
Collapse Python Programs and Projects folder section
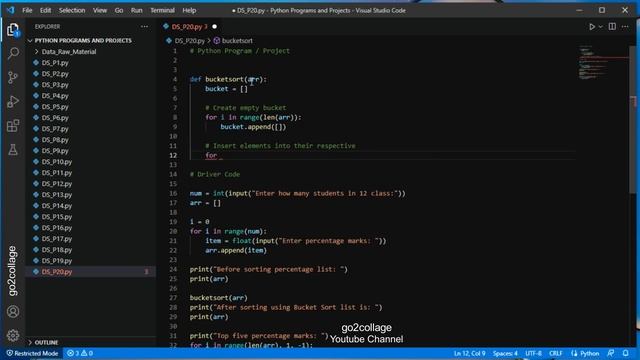[x=83, y=40]
